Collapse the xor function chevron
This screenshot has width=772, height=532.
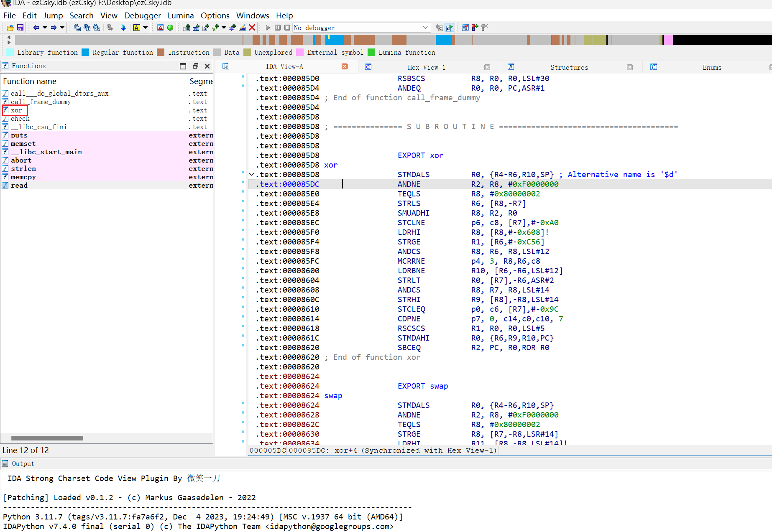pyautogui.click(x=251, y=175)
